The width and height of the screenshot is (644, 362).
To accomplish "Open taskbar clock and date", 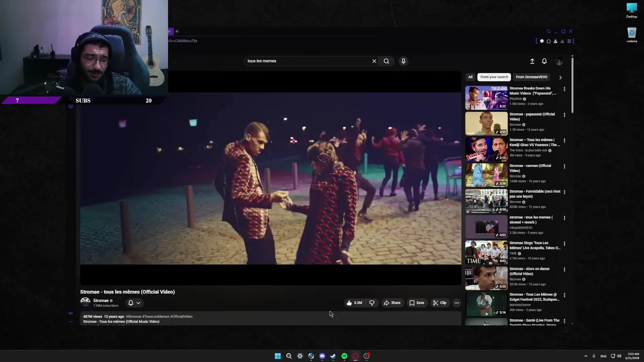I will [x=633, y=356].
